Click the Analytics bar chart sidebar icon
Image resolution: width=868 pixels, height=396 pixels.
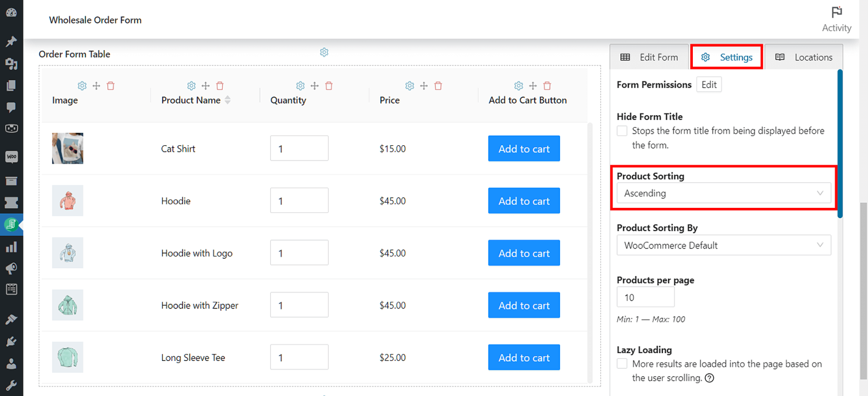coord(11,246)
